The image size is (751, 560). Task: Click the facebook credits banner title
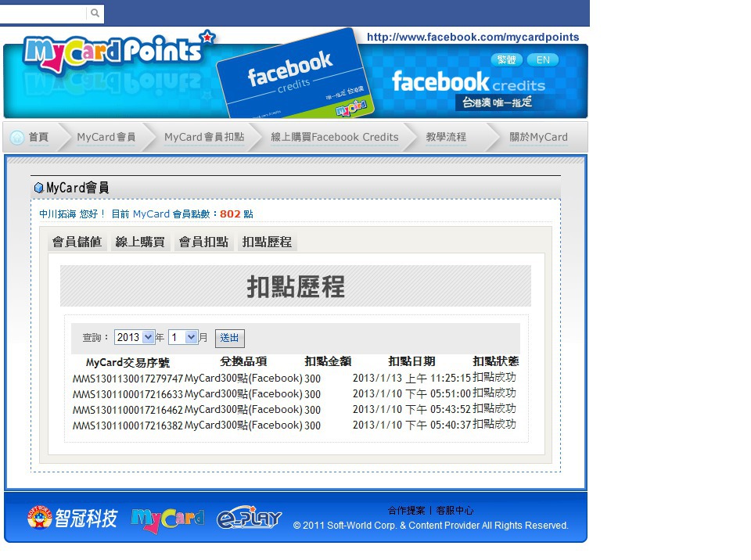pyautogui.click(x=469, y=82)
